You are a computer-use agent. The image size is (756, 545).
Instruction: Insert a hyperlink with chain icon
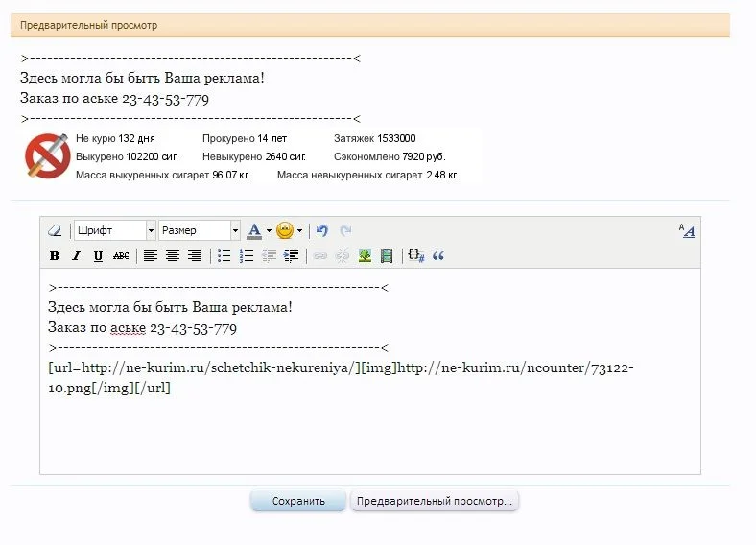tap(320, 256)
